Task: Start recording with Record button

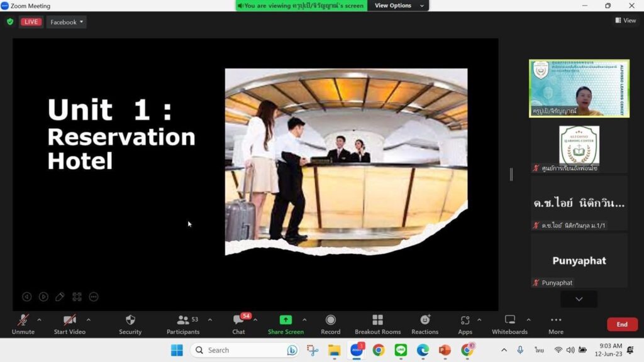Action: pyautogui.click(x=330, y=324)
